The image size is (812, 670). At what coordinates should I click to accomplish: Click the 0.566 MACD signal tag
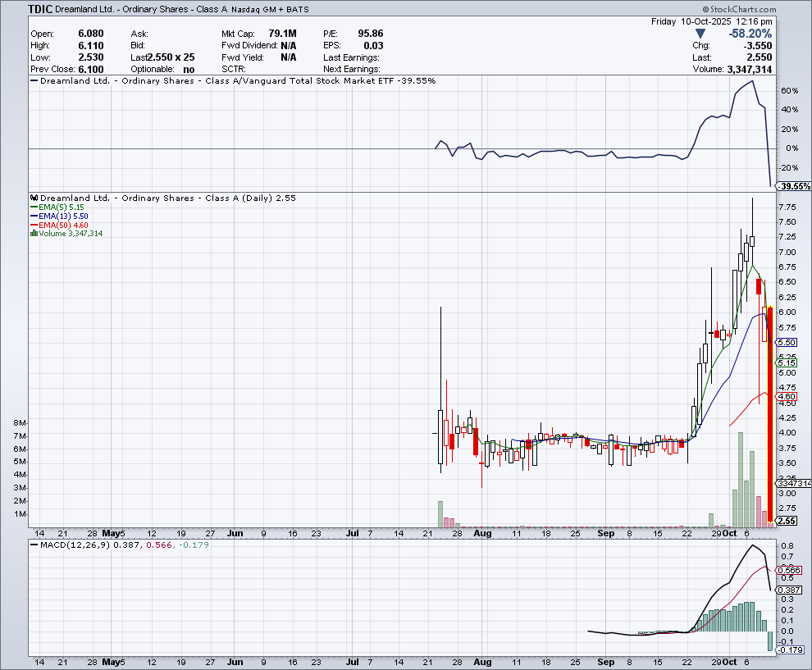789,570
